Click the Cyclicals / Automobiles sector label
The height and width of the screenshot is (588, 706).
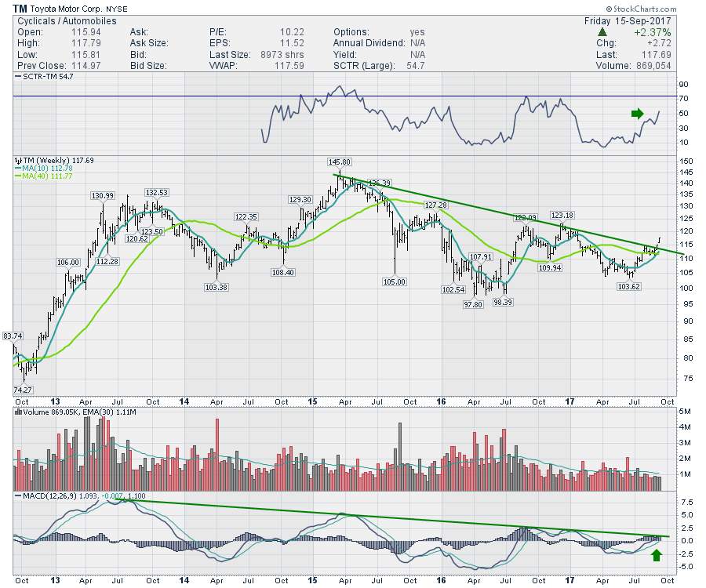pos(67,21)
